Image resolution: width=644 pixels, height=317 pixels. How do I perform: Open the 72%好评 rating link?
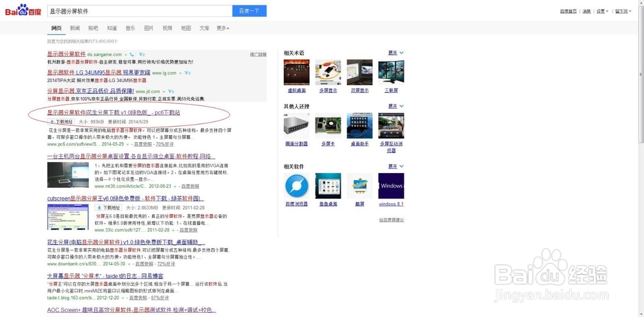click(x=166, y=264)
